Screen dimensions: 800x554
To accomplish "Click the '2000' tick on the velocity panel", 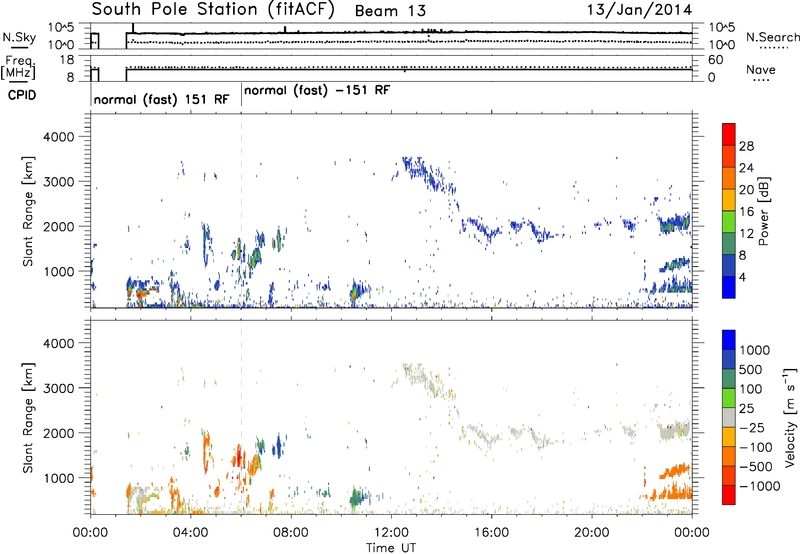I will pos(59,433).
